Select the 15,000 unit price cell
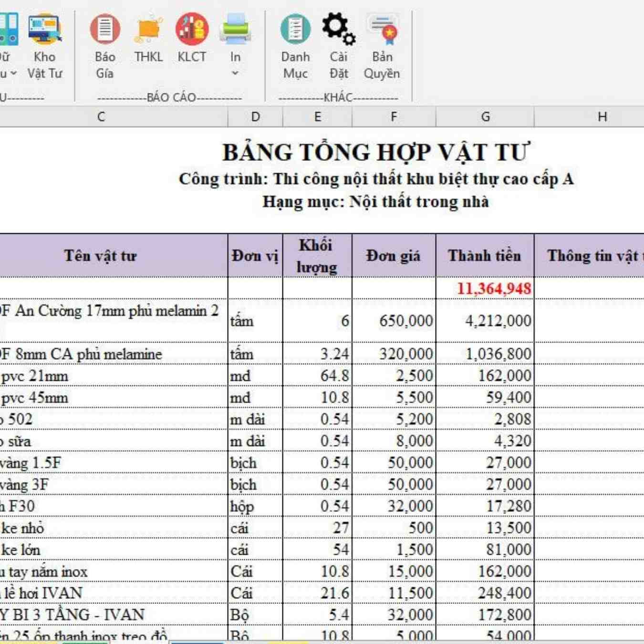Viewport: 644px width, 644px height. (x=394, y=571)
